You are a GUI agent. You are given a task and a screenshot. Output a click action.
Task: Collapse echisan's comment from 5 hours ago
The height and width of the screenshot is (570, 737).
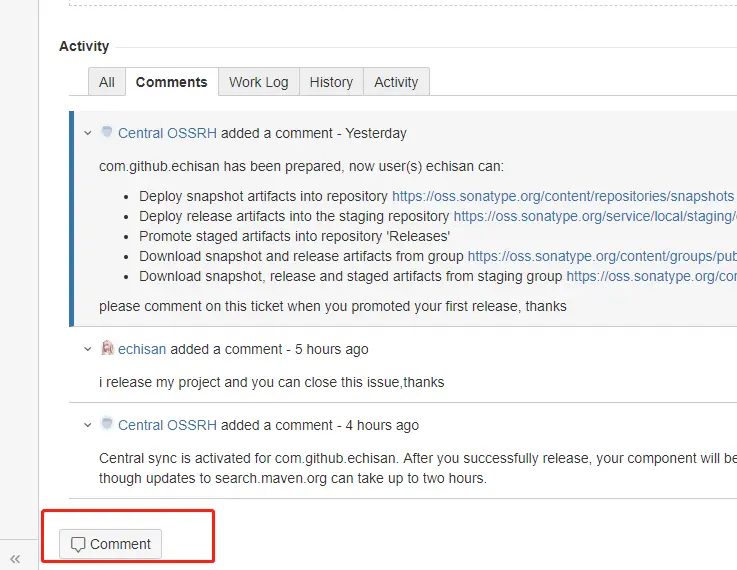[x=88, y=350]
